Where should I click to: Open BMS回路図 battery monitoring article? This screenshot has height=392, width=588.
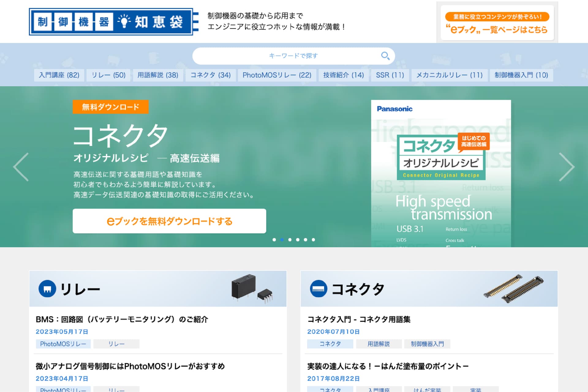tap(122, 319)
